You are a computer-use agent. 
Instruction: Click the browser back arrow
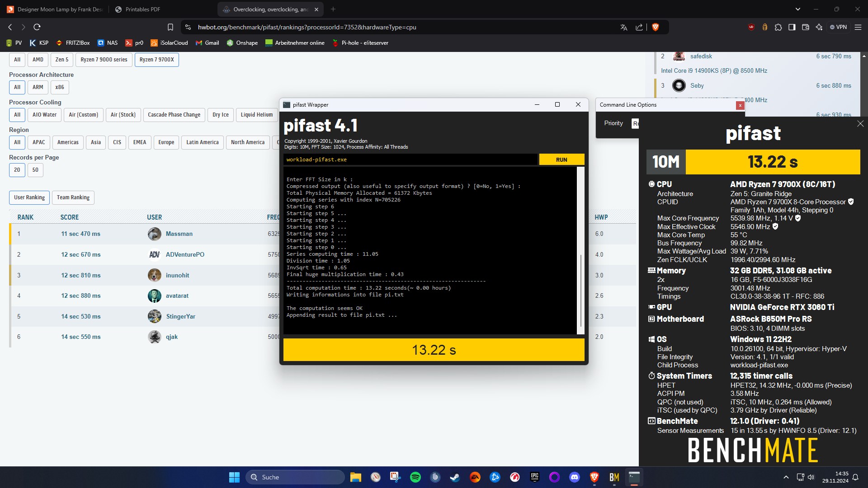[10, 27]
